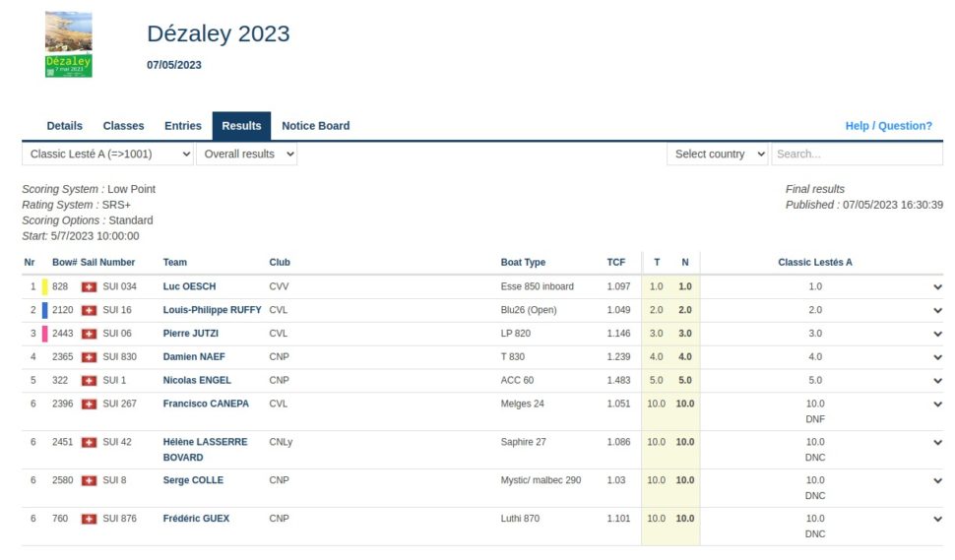The height and width of the screenshot is (560, 955).
Task: Click the Dézaley event logo thumbnail
Action: point(69,45)
